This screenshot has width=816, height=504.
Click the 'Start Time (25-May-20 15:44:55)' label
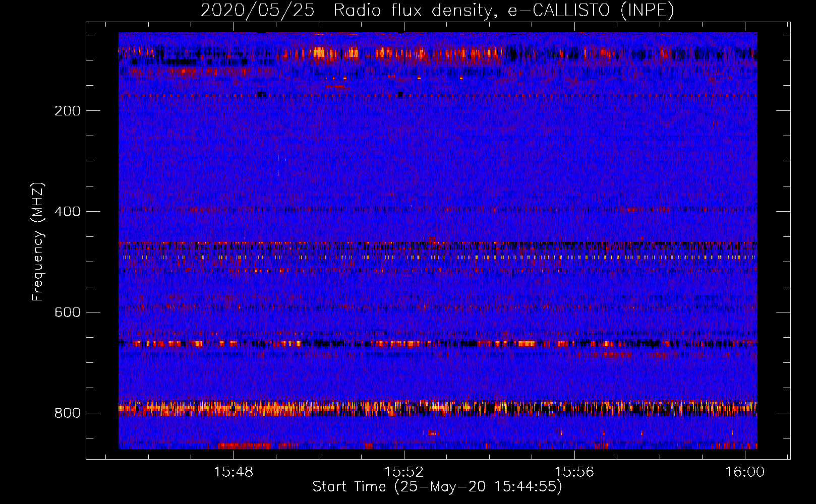(x=437, y=487)
